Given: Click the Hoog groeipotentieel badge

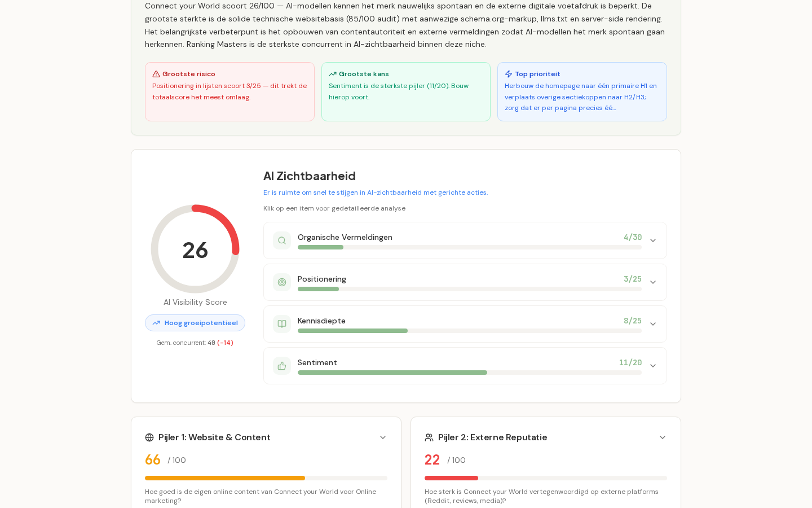Looking at the screenshot, I should (195, 323).
